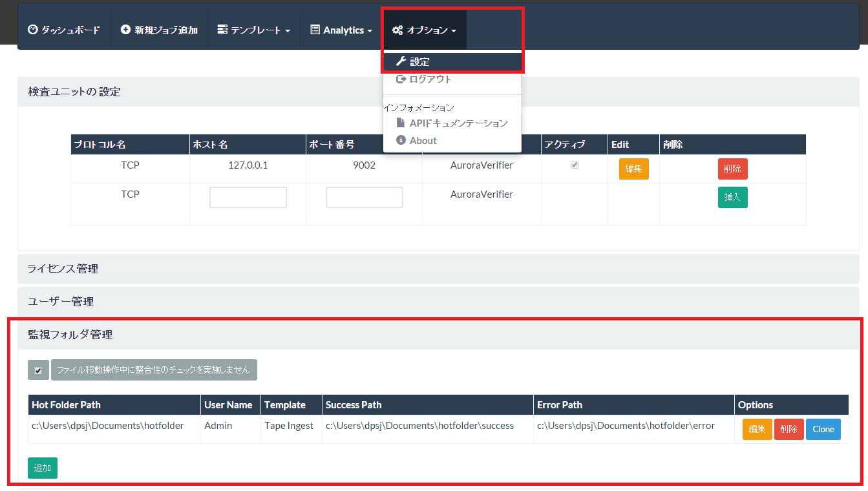This screenshot has width=868, height=491.
Task: Click 編集 for the hotfolder row
Action: coord(757,429)
